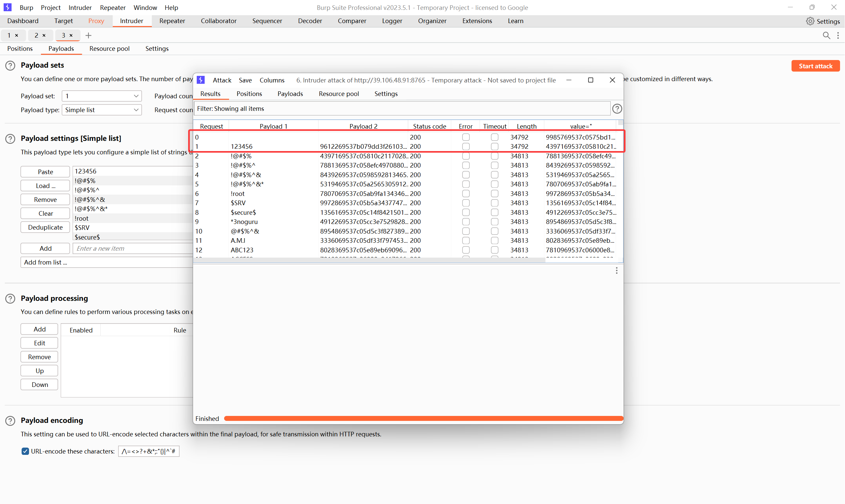Open the attack results panel options menu

click(616, 270)
